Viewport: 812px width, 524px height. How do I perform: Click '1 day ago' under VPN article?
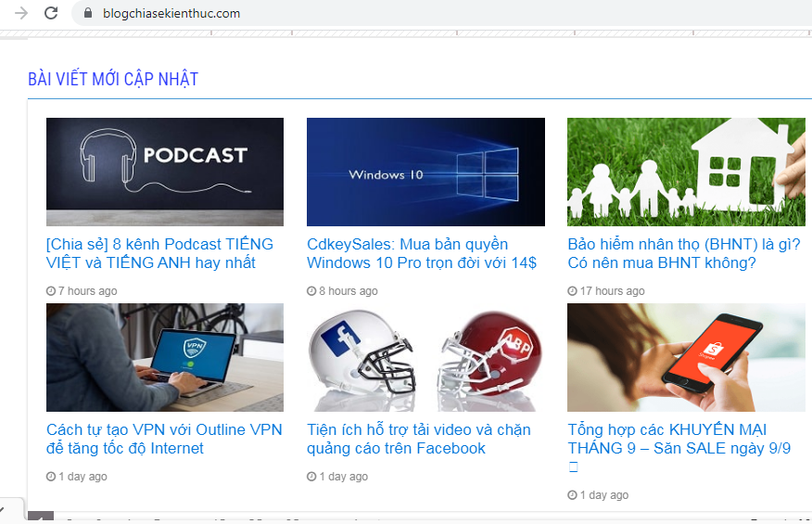click(x=82, y=477)
